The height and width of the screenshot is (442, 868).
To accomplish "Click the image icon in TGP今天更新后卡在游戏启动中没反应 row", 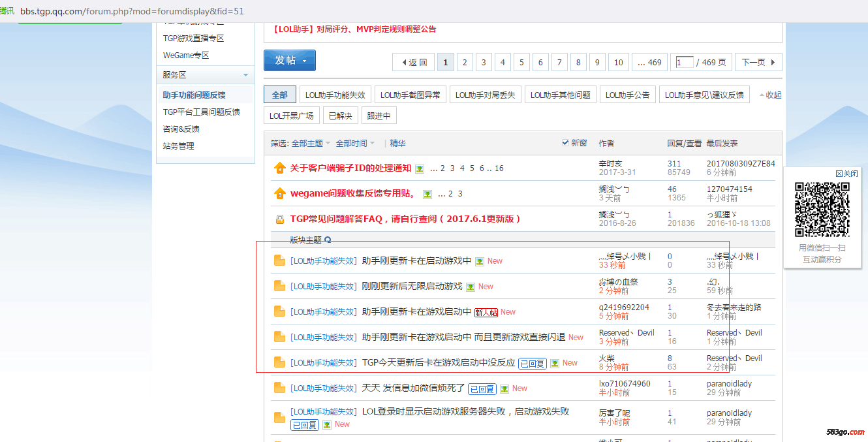I will (555, 363).
